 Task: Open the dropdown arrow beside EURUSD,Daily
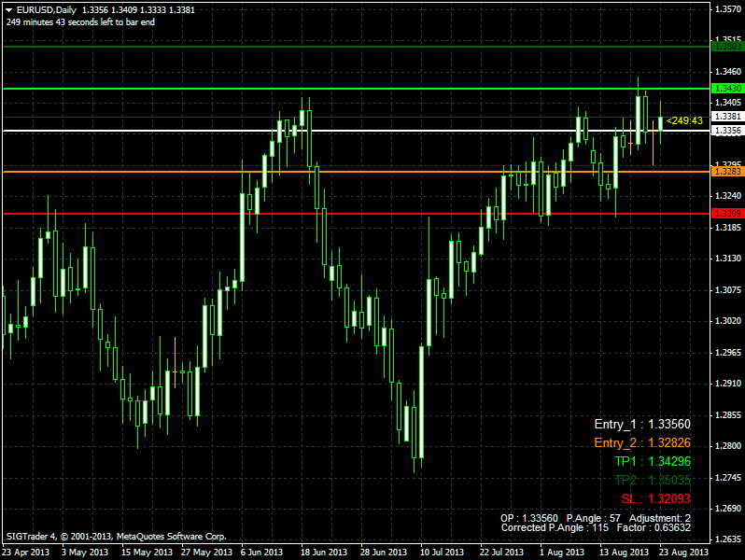[x=9, y=8]
